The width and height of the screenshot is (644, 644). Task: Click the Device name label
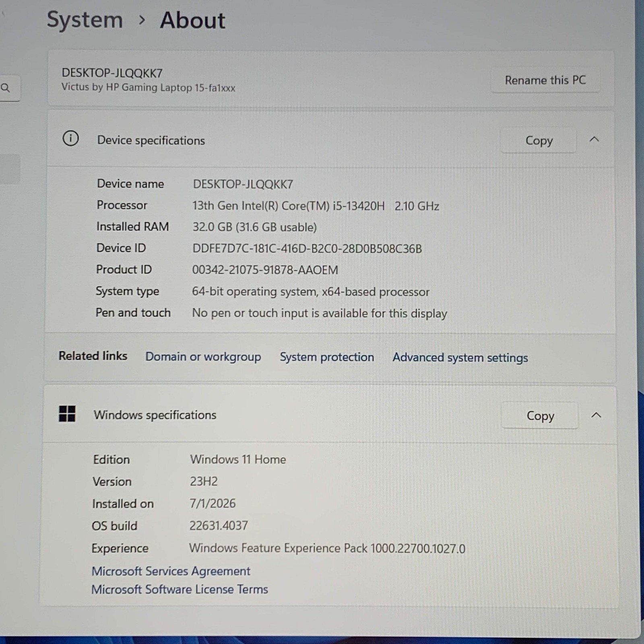[130, 184]
